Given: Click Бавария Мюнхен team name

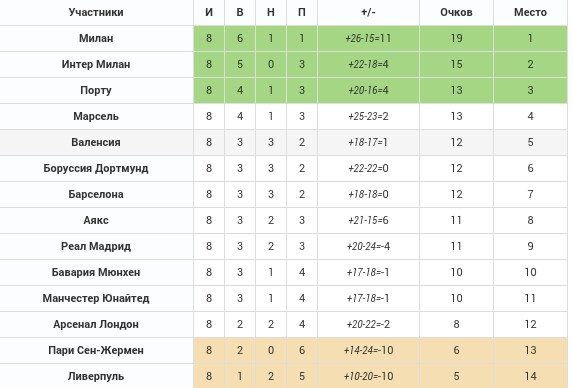Looking at the screenshot, I should 96,272.
